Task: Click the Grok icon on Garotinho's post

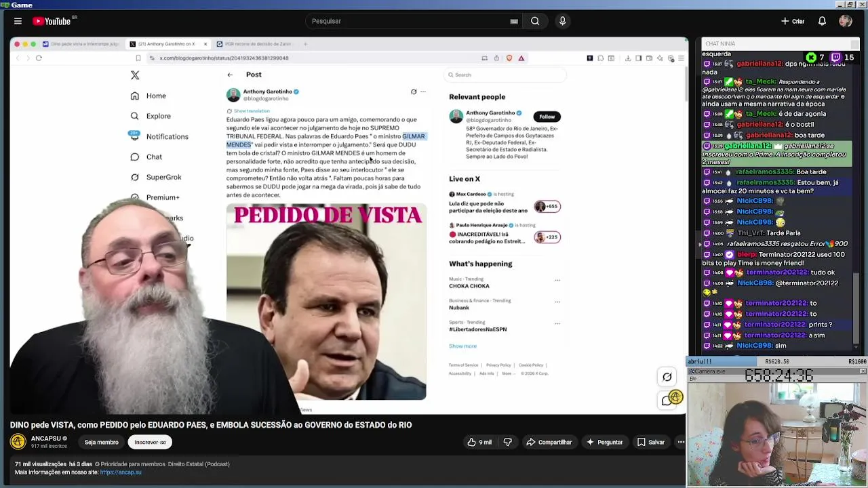Action: 414,91
